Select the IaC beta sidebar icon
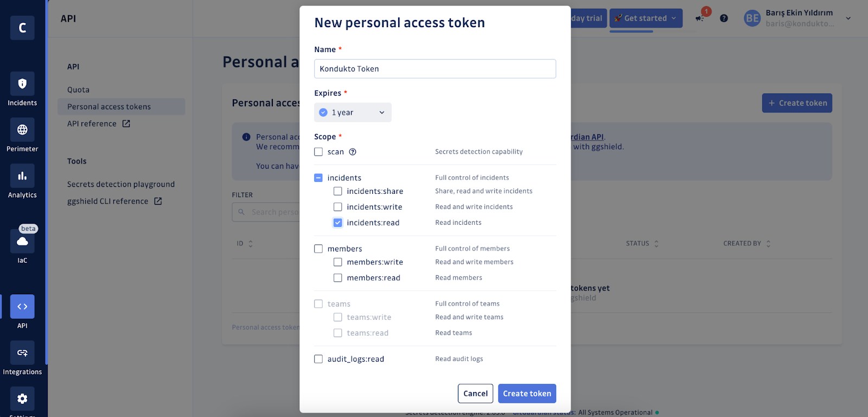 22,242
